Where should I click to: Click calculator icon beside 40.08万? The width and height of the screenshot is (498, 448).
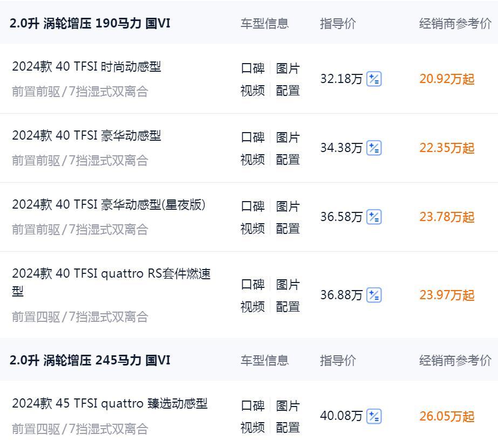374,416
